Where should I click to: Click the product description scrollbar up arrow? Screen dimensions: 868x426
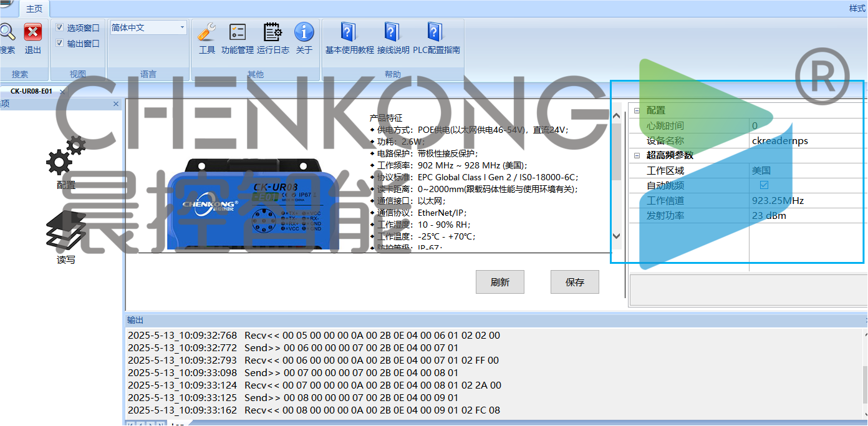(617, 116)
